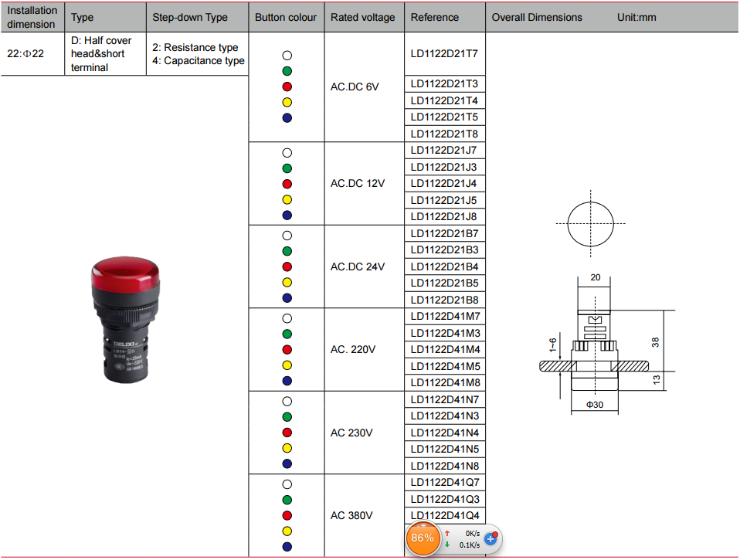This screenshot has height=560, width=740.
Task: Click the side-view dimension drawing of lamp
Action: pos(607,344)
